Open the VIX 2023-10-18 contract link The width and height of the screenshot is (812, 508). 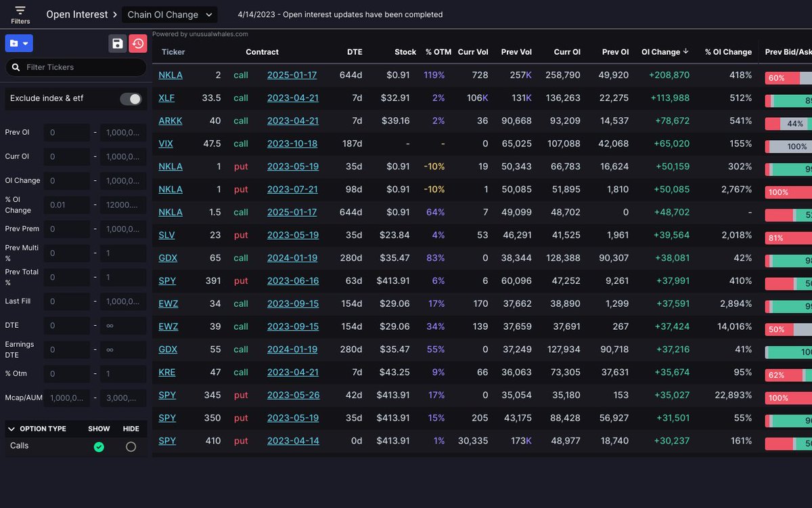pyautogui.click(x=292, y=144)
